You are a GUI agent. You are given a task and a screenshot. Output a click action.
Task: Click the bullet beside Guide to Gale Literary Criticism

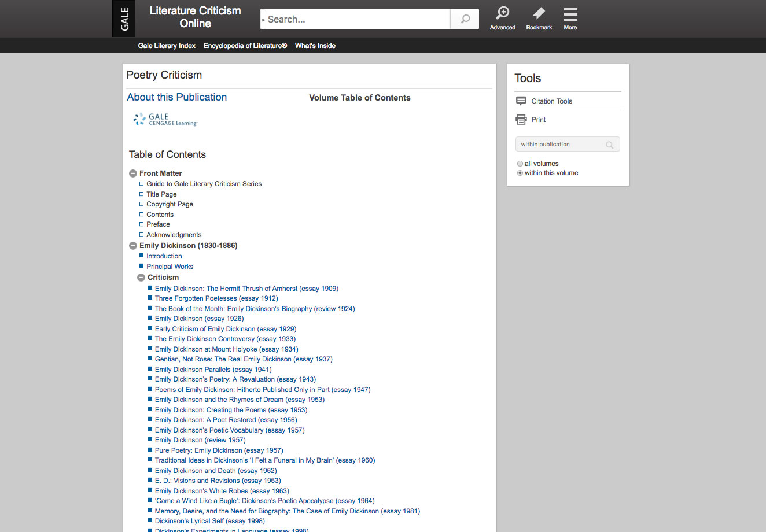[141, 184]
